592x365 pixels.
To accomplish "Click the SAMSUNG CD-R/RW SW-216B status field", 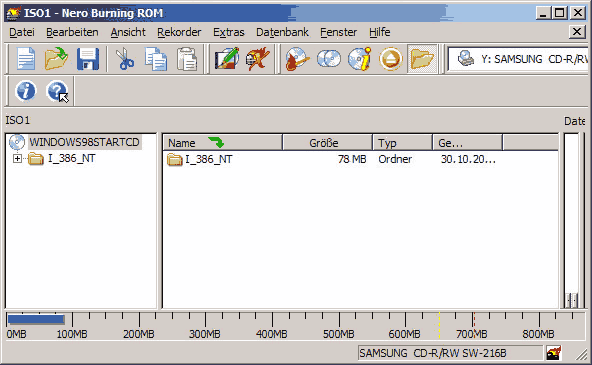I will (x=450, y=353).
